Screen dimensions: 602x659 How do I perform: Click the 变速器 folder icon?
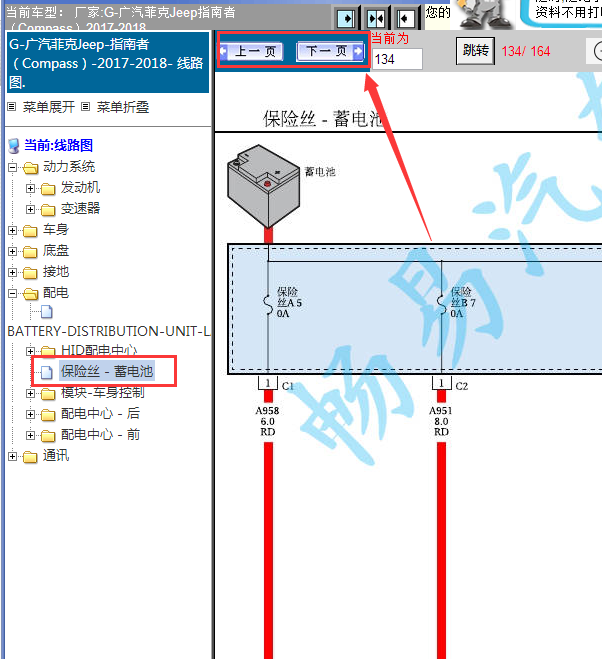pos(48,210)
